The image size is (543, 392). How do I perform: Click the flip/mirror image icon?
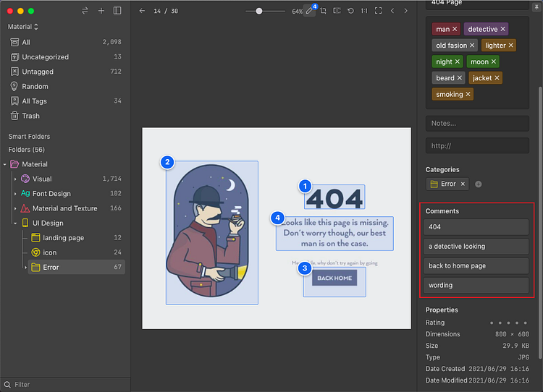(x=337, y=11)
